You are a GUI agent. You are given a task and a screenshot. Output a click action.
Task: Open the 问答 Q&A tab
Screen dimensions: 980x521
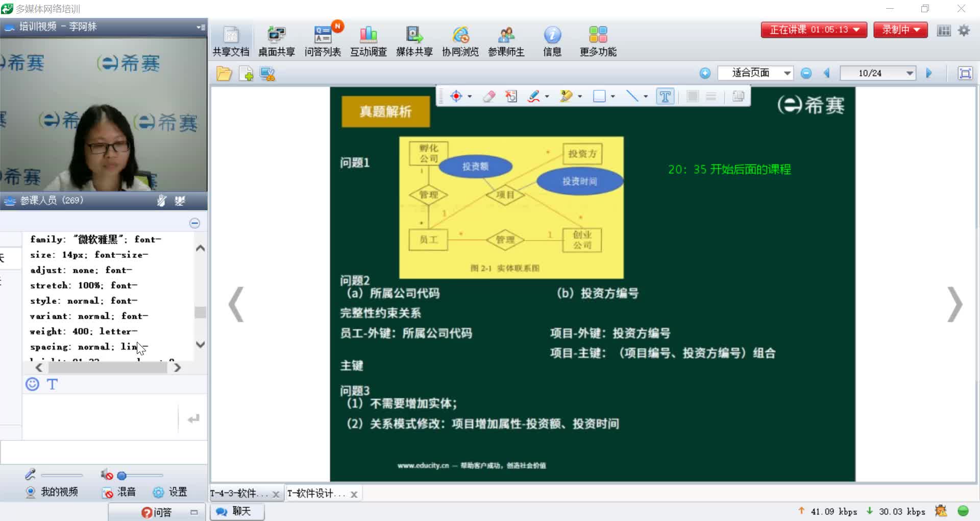click(157, 512)
